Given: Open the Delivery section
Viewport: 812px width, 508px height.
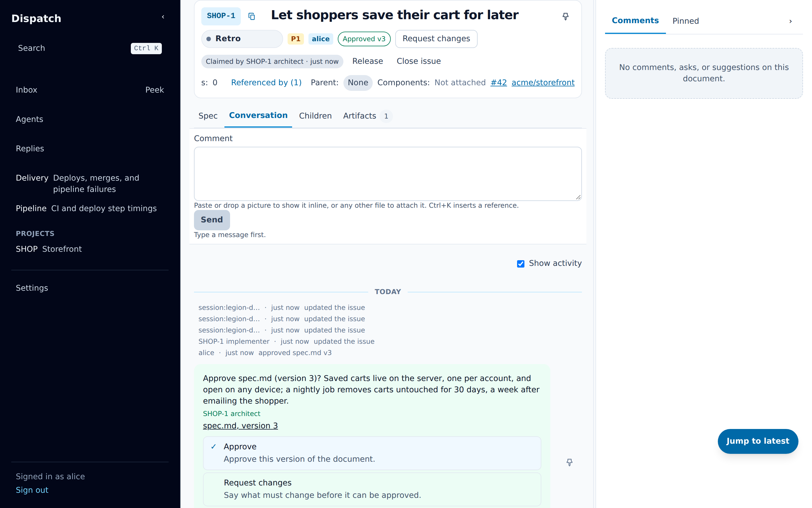Looking at the screenshot, I should pos(90,183).
